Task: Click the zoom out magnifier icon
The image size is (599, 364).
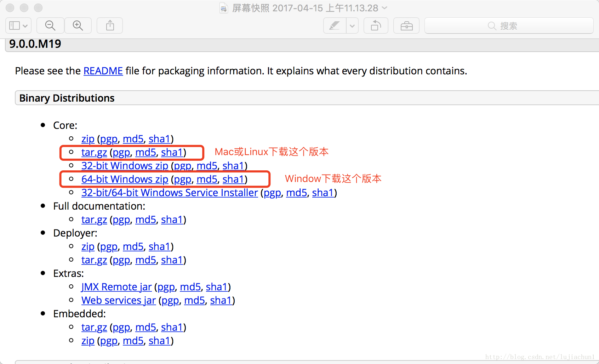Action: 50,25
